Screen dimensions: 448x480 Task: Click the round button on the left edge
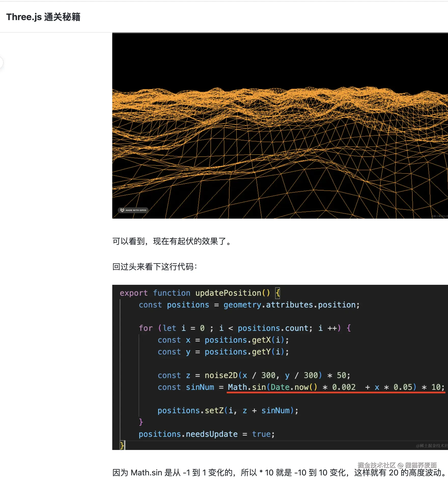coord(1,63)
